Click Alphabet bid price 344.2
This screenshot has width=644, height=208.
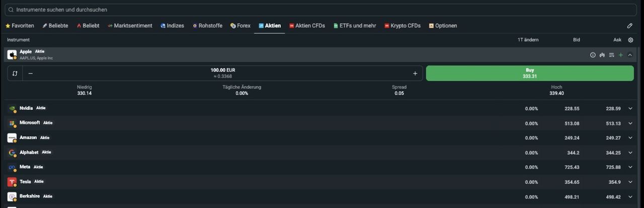pos(574,153)
